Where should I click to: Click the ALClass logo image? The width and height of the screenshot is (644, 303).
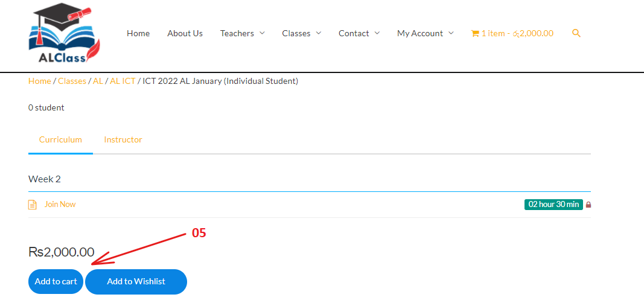tap(64, 34)
